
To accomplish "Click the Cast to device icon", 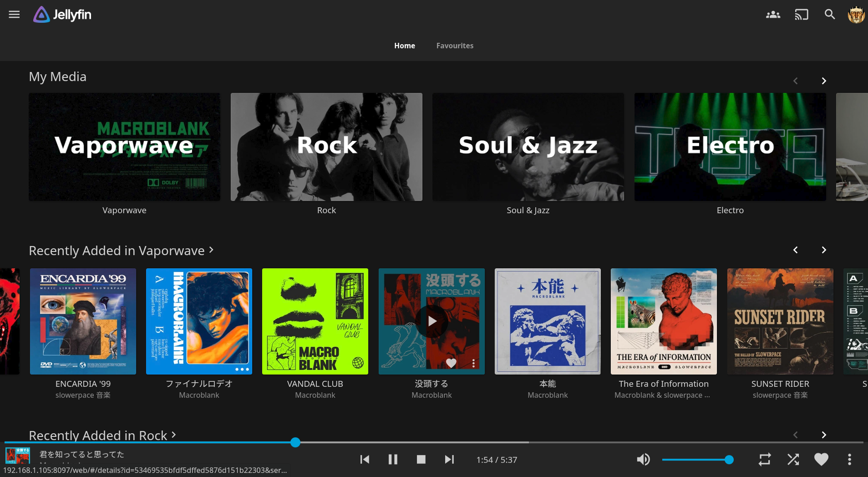I will 801,15.
